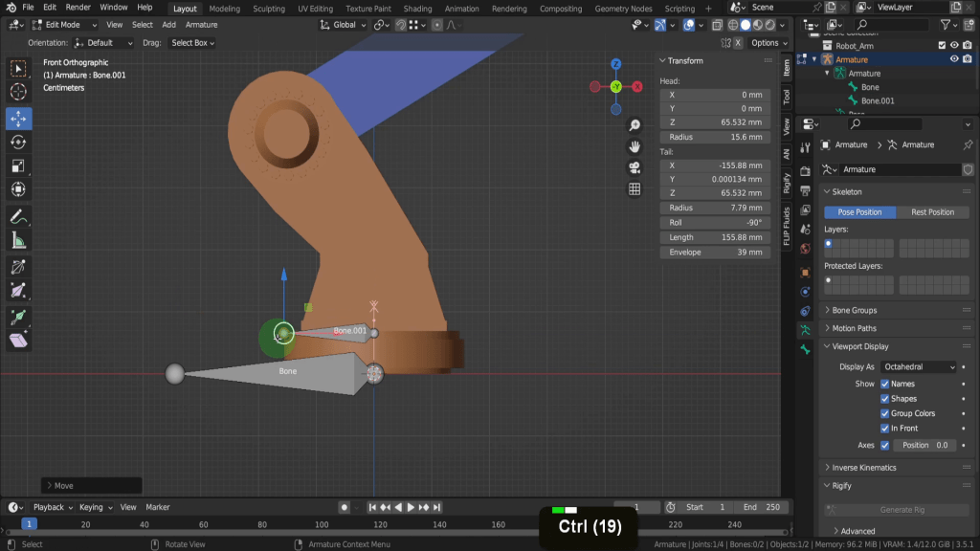Click the Pose Position button

tap(859, 212)
